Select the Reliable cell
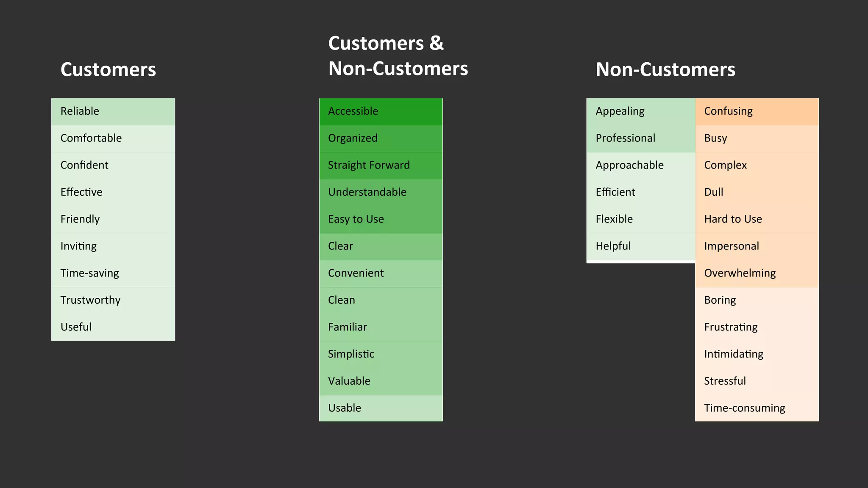Viewport: 868px width, 488px height. [113, 112]
